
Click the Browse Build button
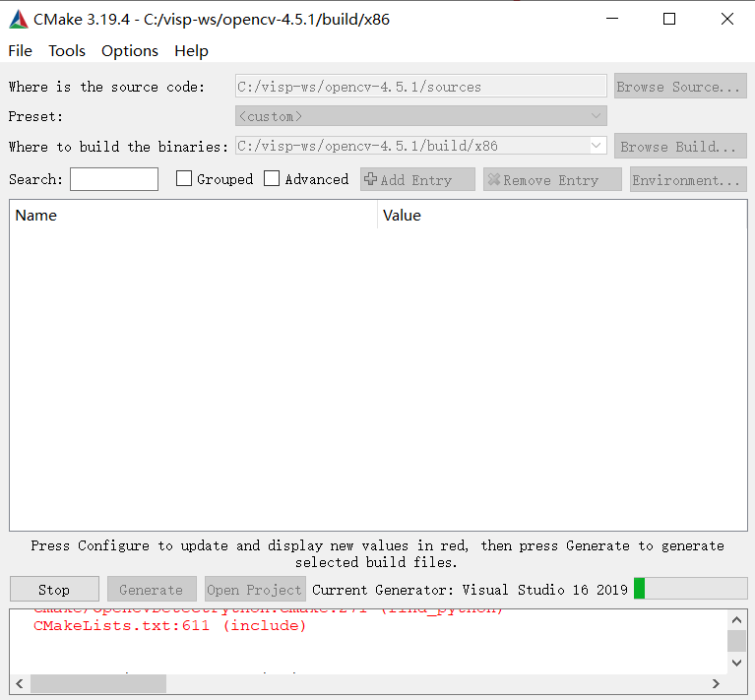(x=680, y=147)
